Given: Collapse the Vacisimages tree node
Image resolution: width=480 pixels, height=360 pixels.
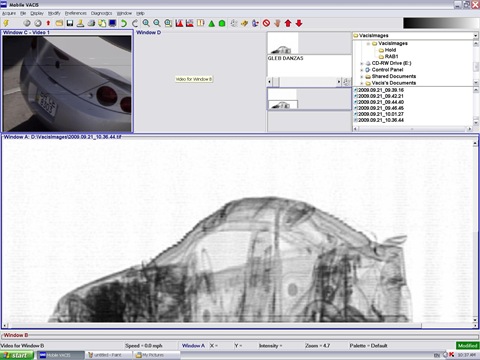Looking at the screenshot, I should pyautogui.click(x=368, y=43).
